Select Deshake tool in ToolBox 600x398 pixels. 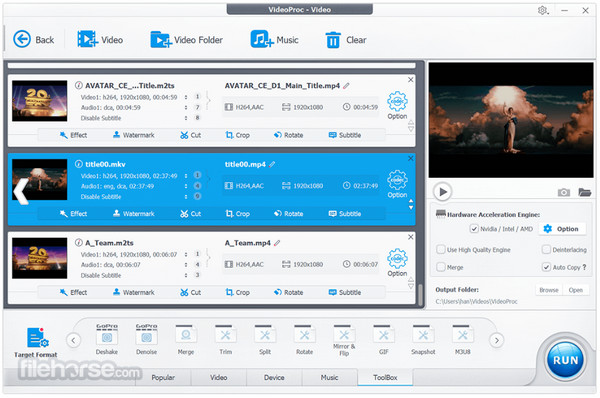point(107,340)
